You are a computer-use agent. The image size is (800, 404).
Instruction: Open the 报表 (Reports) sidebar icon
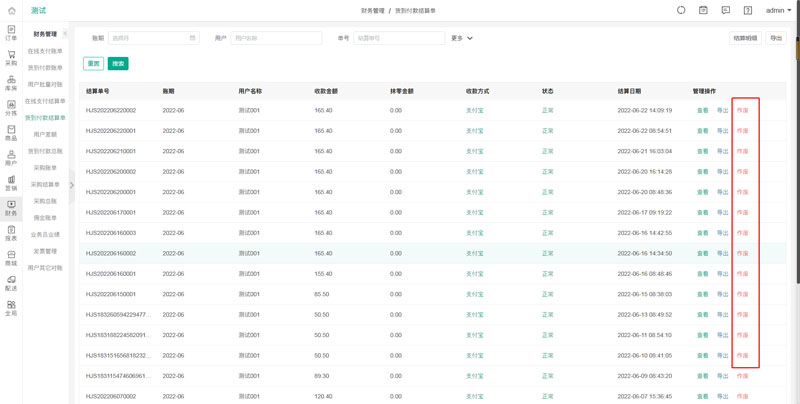(11, 233)
